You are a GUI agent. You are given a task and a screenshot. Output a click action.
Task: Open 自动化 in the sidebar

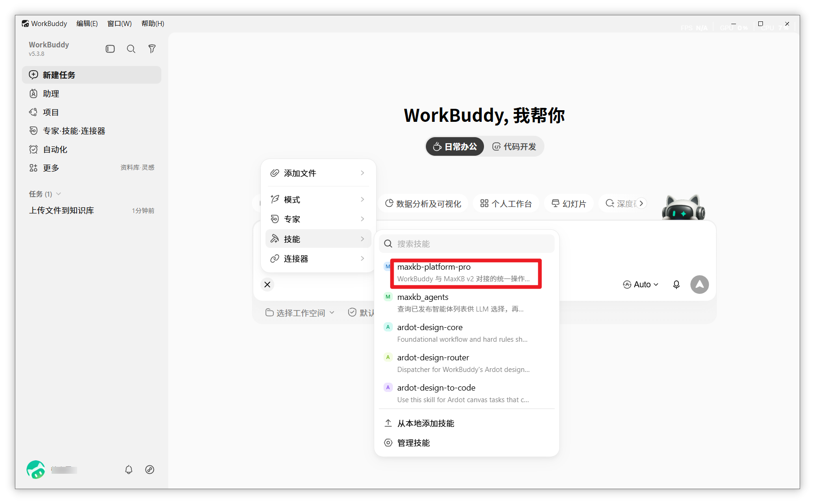92,149
